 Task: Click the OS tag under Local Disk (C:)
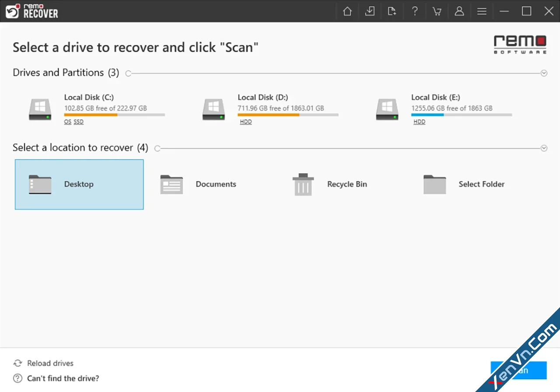click(x=68, y=122)
